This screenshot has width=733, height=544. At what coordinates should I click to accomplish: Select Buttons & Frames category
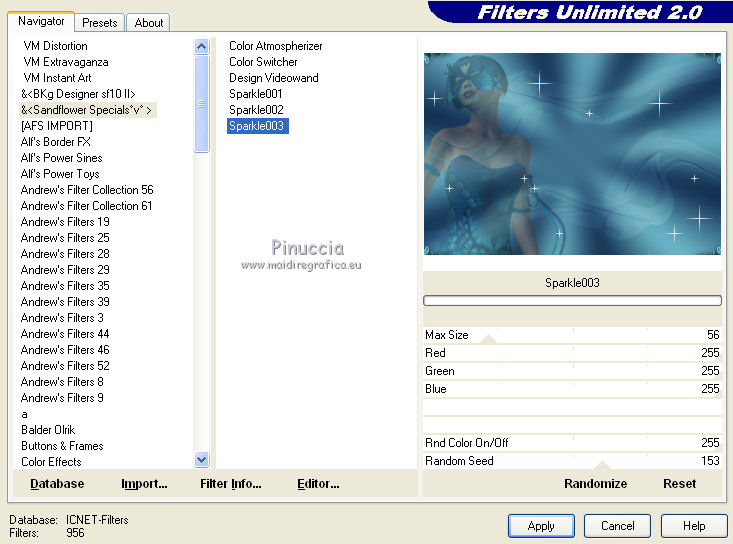click(62, 445)
